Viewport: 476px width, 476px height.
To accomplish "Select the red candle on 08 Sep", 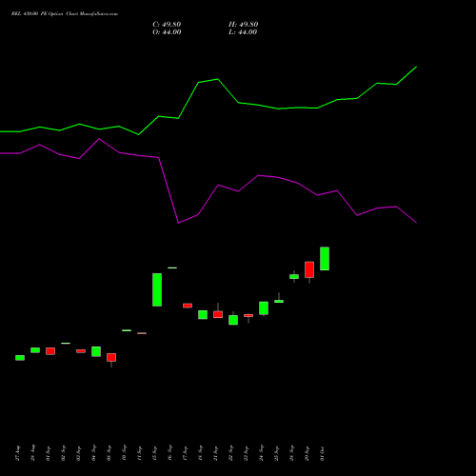I will pos(111,357).
